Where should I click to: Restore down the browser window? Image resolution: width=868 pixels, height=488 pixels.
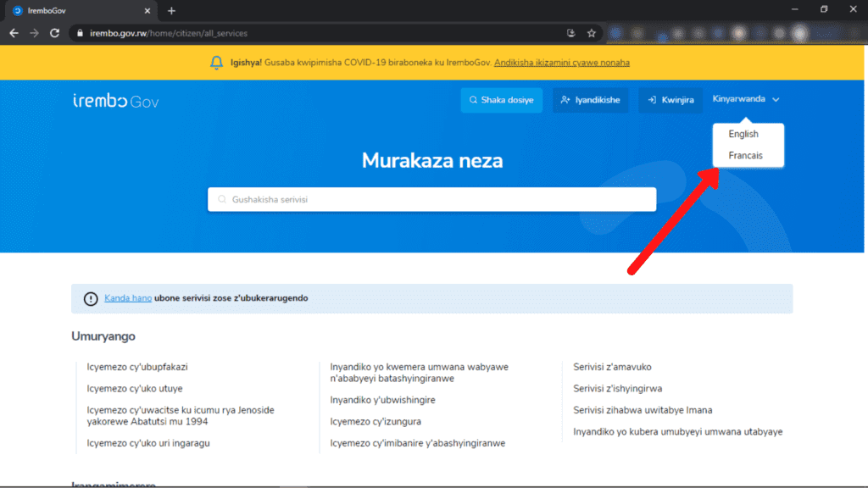pos(824,9)
